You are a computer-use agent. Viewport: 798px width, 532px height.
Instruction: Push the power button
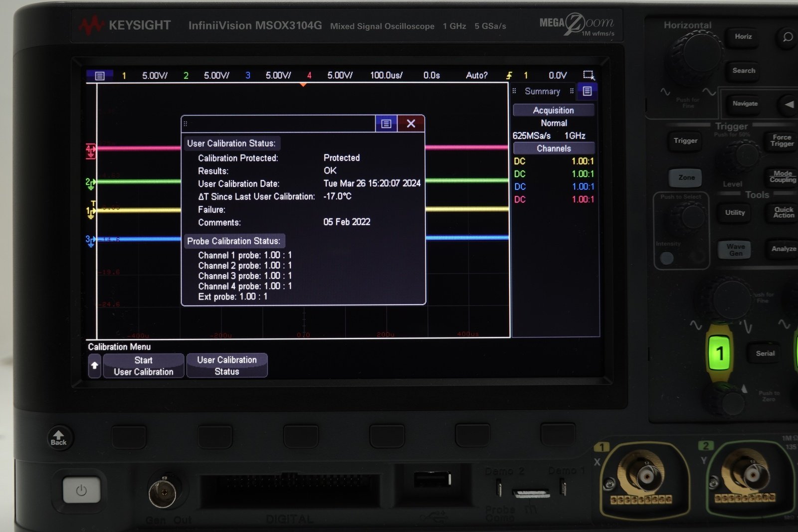81,490
